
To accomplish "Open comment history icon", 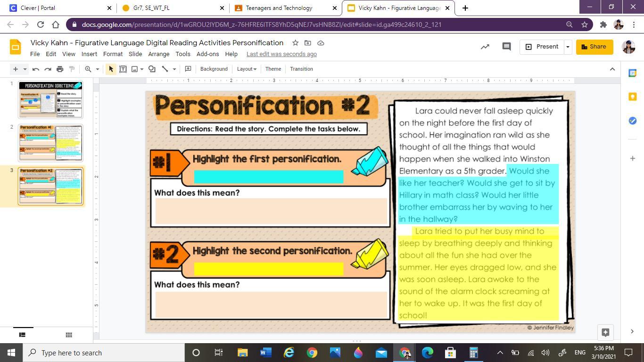I will (506, 47).
